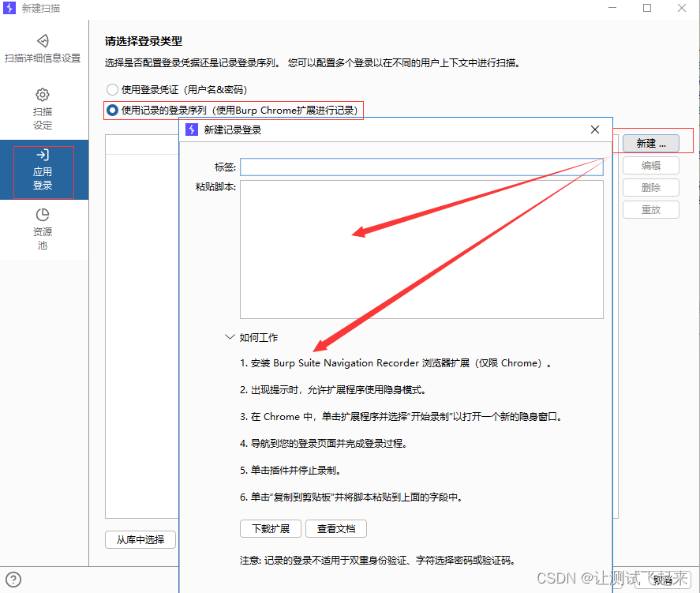This screenshot has height=593, width=700.
Task: Maximize the 新建扫描 window
Action: [647, 8]
